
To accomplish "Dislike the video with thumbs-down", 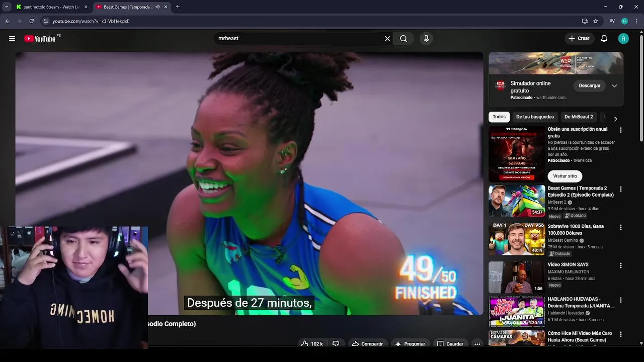I will tap(336, 344).
